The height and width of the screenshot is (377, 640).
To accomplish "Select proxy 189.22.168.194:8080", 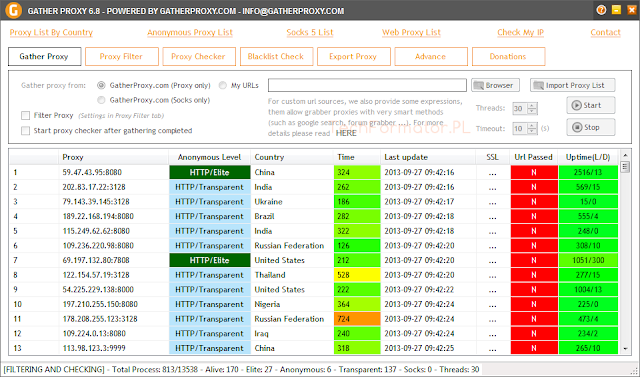I will coord(98,216).
